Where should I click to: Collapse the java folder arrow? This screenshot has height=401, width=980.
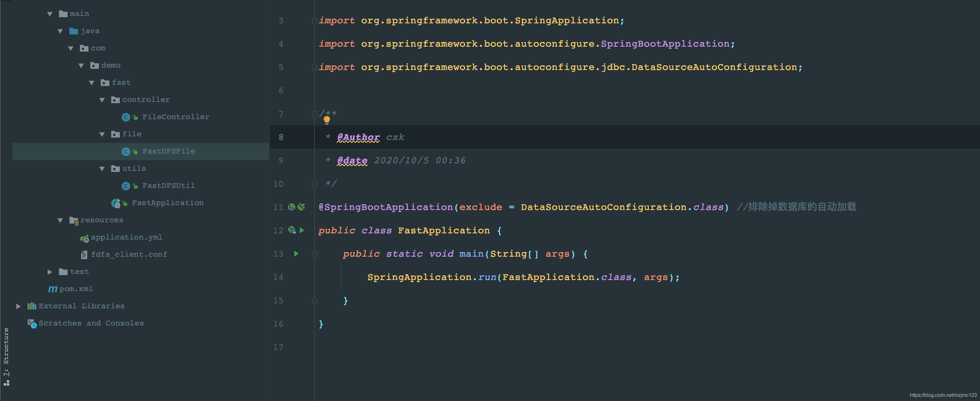pyautogui.click(x=60, y=31)
